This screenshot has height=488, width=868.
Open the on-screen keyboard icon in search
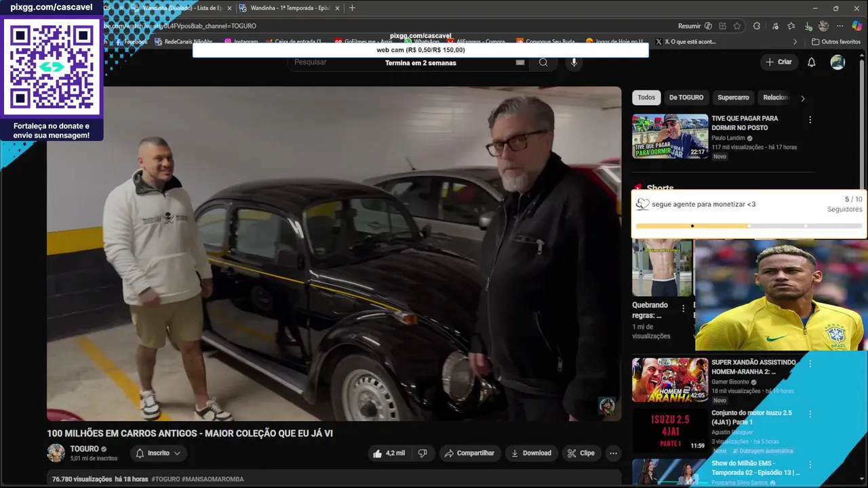520,62
